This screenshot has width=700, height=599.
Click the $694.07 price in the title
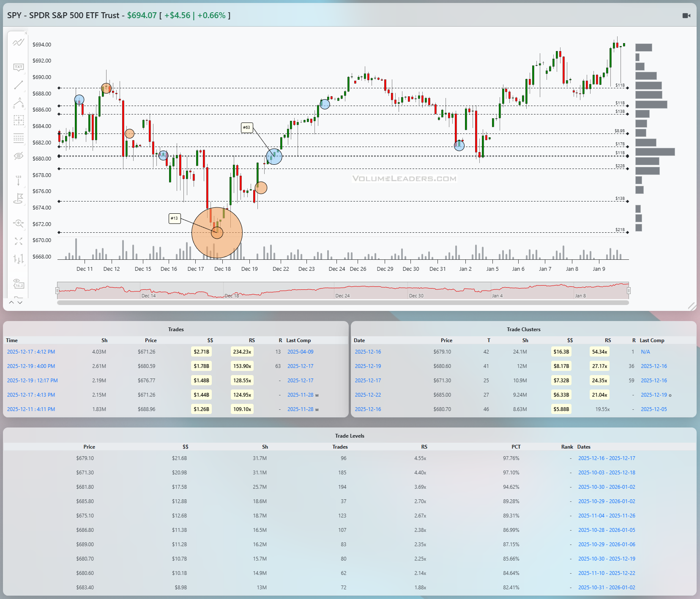point(142,16)
